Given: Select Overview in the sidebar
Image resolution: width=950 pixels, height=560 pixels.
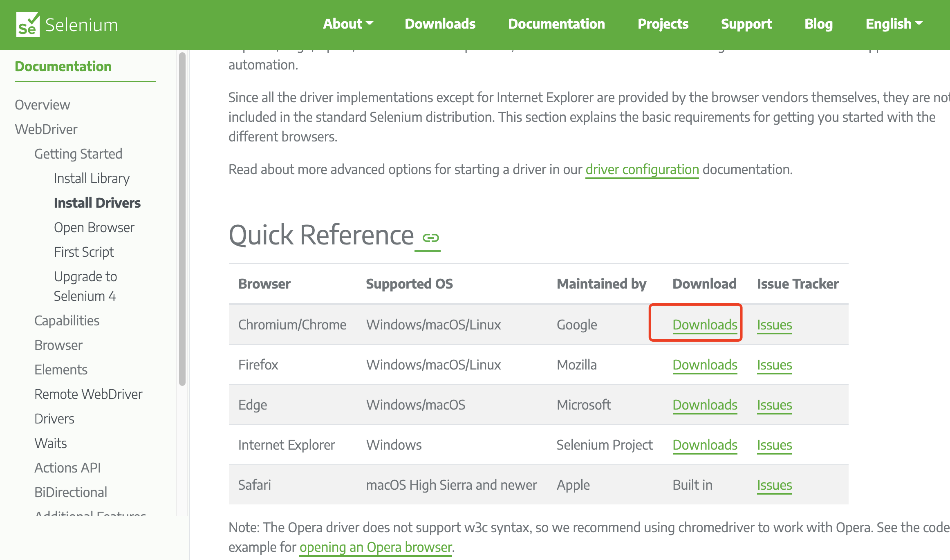Looking at the screenshot, I should tap(43, 105).
